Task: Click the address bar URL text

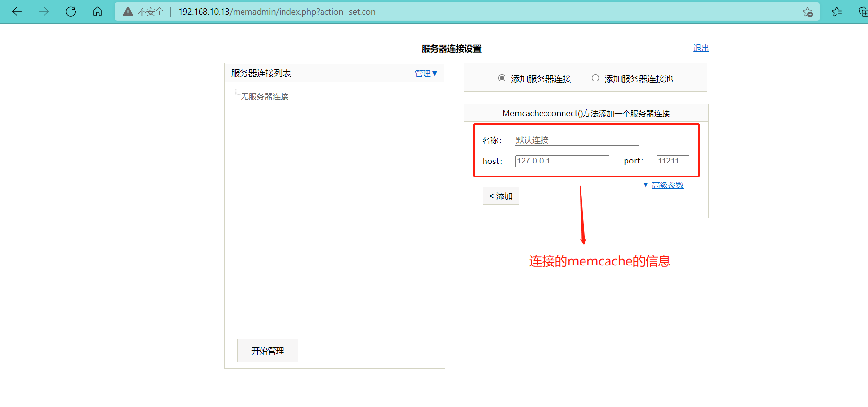Action: pos(277,12)
